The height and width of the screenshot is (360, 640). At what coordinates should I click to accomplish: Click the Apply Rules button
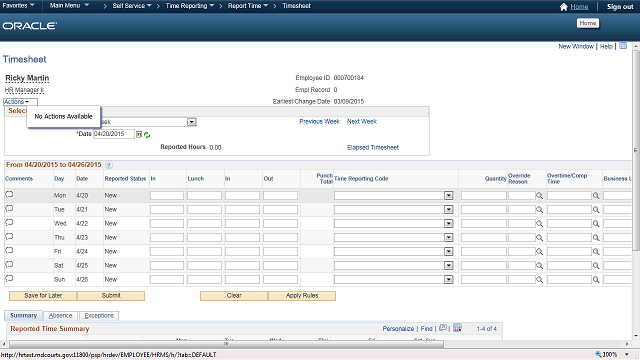pos(302,296)
